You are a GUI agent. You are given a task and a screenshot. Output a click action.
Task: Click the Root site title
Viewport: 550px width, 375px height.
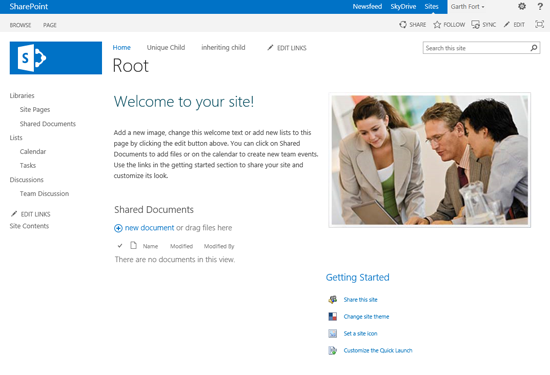[x=130, y=66]
